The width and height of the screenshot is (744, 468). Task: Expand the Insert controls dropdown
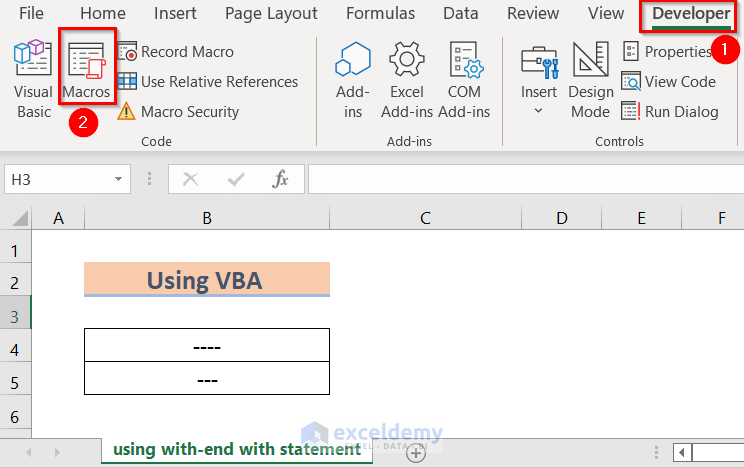tap(539, 109)
